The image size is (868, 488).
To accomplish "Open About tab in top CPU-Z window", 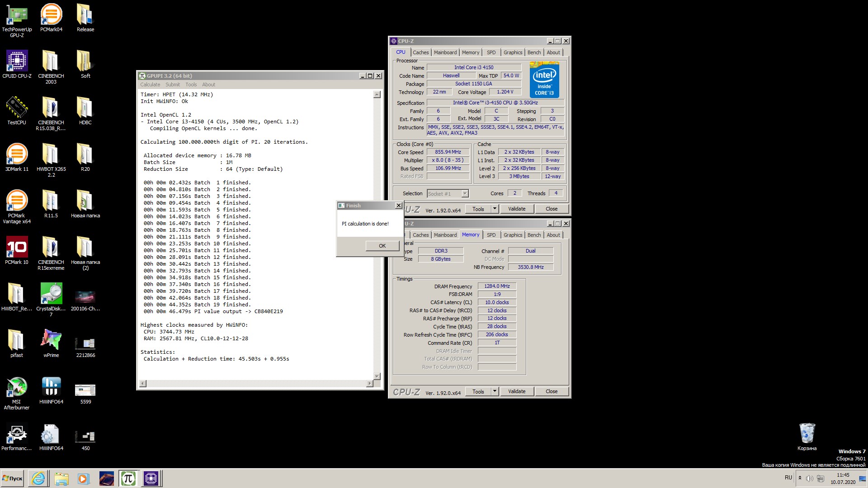I will tap(553, 52).
